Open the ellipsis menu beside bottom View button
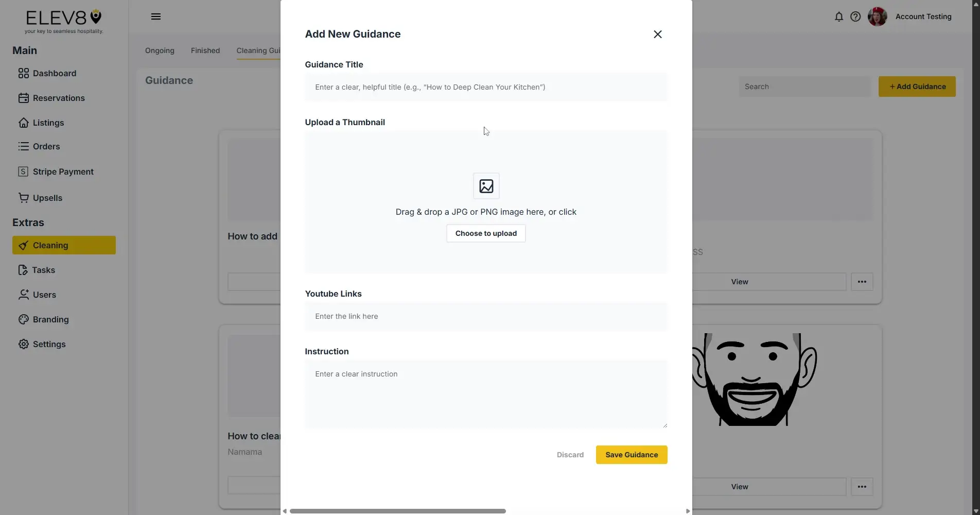The image size is (980, 515). point(862,486)
